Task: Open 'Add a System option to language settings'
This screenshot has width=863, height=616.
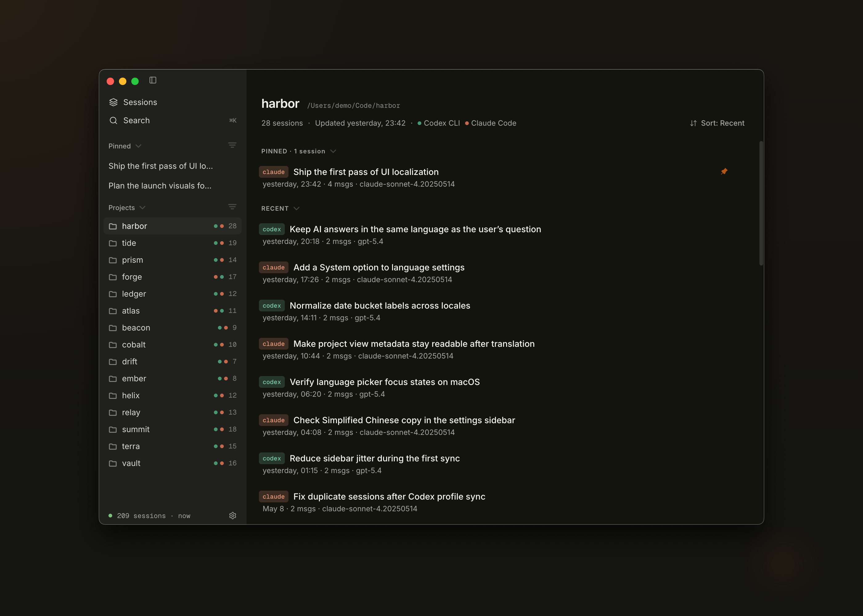Action: pos(379,267)
